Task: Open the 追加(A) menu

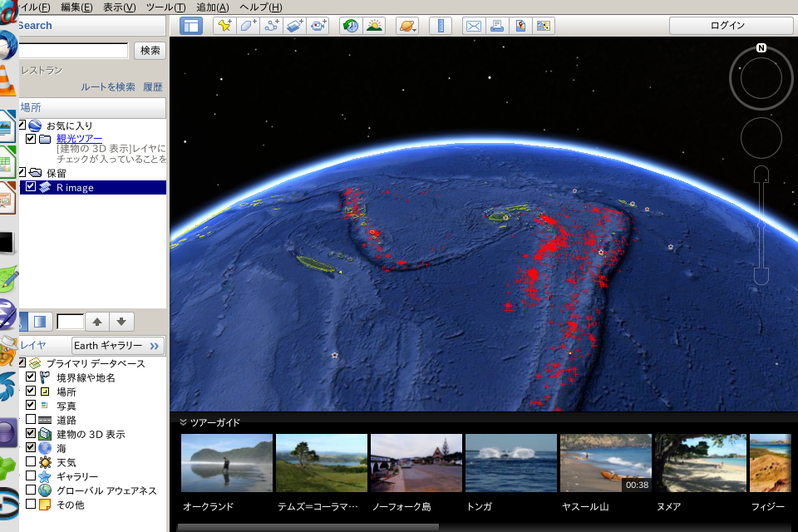Action: tap(213, 7)
